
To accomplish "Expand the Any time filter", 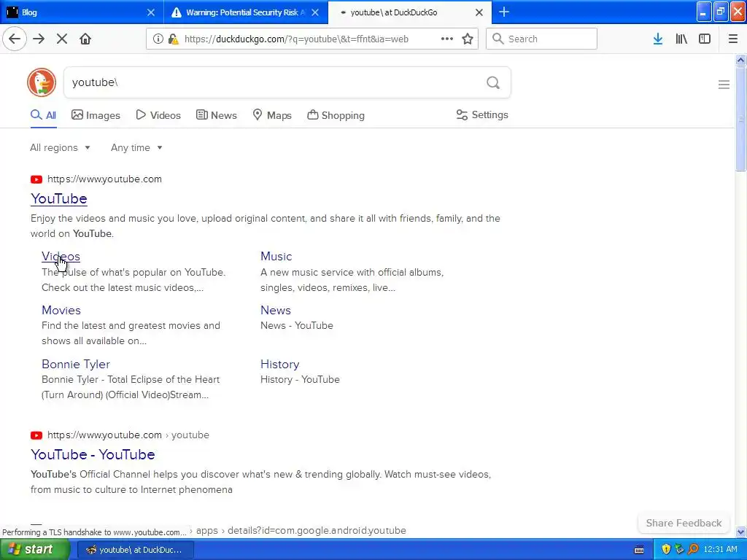I will click(136, 147).
